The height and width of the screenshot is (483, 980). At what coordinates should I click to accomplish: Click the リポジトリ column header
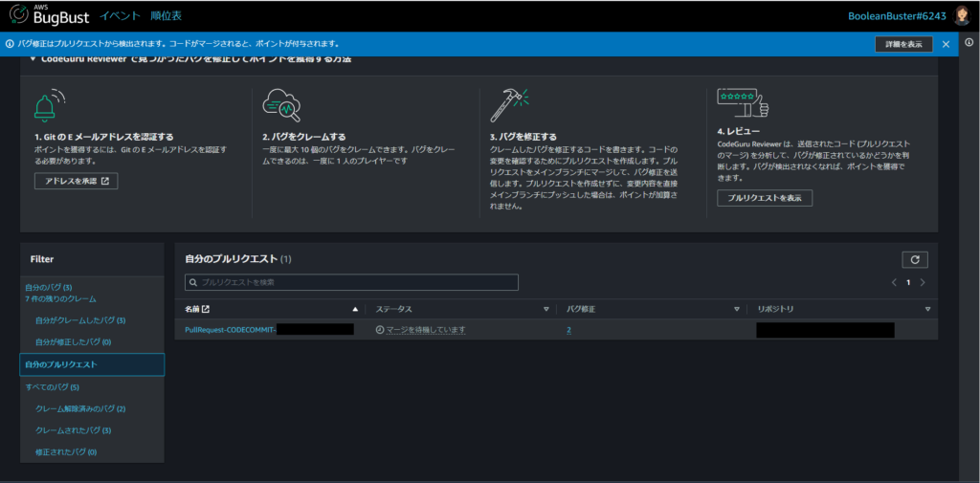point(775,309)
